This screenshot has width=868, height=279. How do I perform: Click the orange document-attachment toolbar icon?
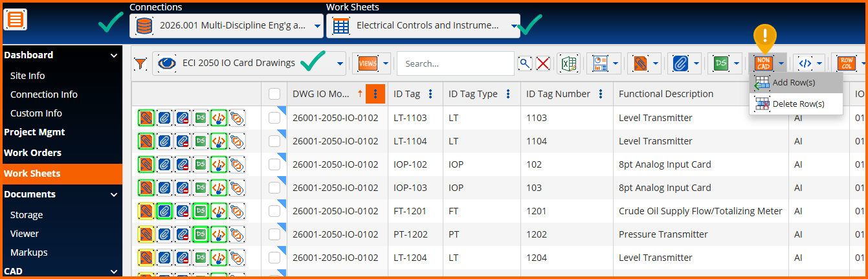pos(640,63)
